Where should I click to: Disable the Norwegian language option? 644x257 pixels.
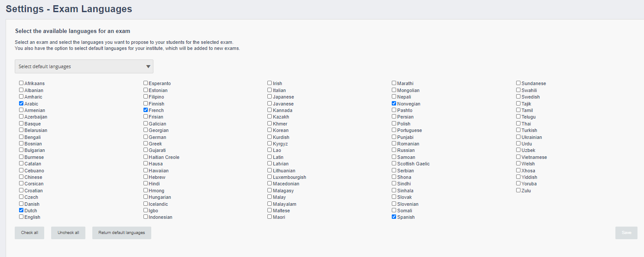(x=394, y=104)
